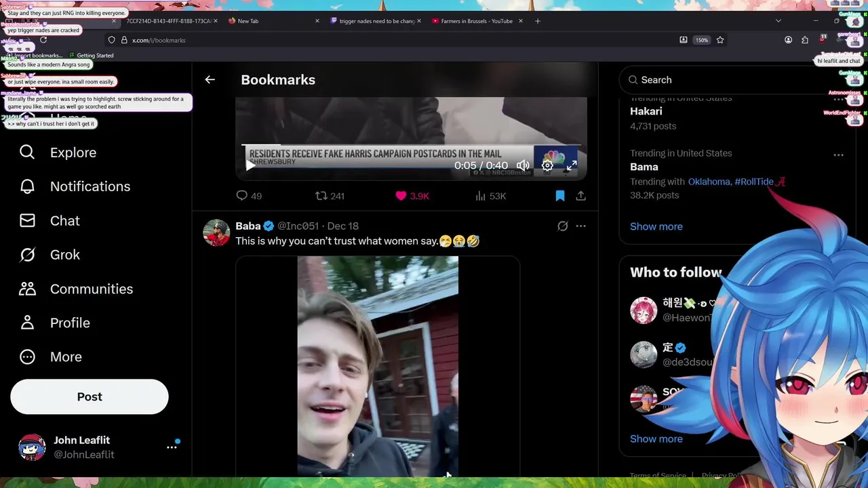868x488 pixels.
Task: Click the x.com/i/bookmarks address bar
Action: click(x=400, y=40)
